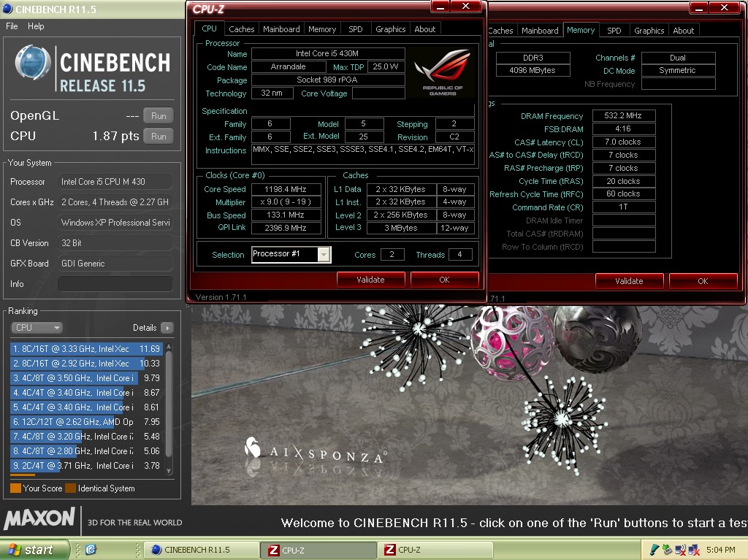The width and height of the screenshot is (748, 560).
Task: Select ranking entry 4C/8T @ 2.80 GHz
Action: pyautogui.click(x=86, y=451)
